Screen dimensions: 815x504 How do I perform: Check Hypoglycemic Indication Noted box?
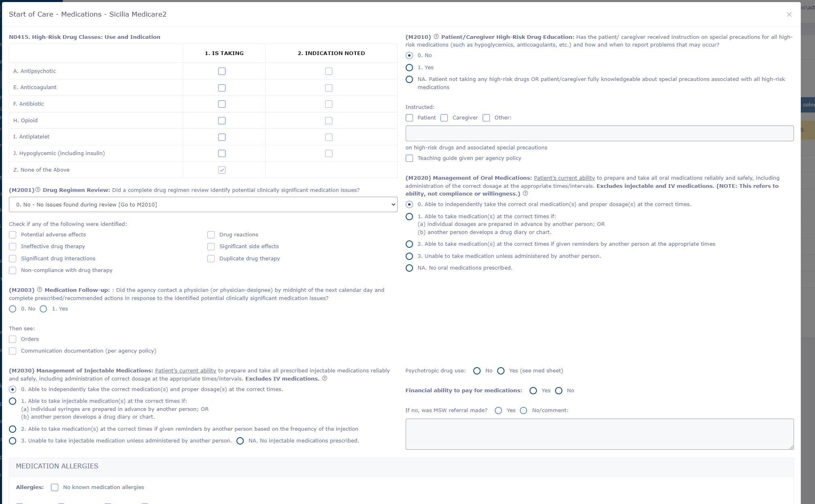[329, 153]
